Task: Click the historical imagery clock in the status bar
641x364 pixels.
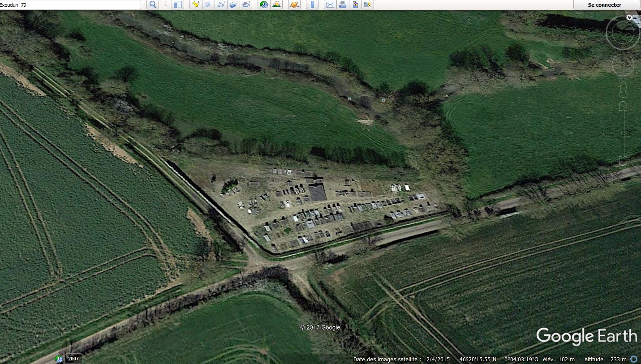Action: click(59, 359)
